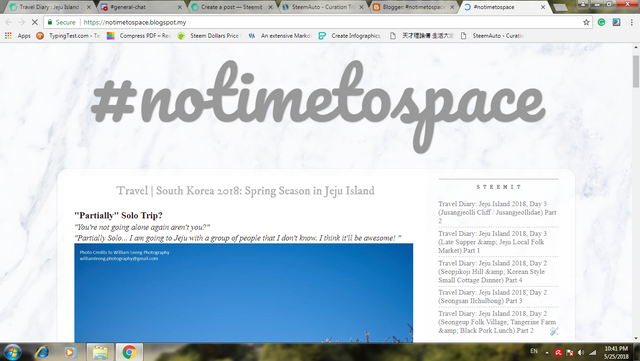Close the Blogger tab
The height and width of the screenshot is (361, 640).
[452, 7]
